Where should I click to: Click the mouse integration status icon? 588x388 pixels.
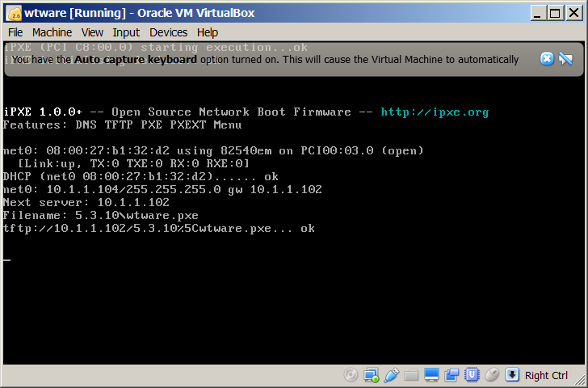[492, 375]
